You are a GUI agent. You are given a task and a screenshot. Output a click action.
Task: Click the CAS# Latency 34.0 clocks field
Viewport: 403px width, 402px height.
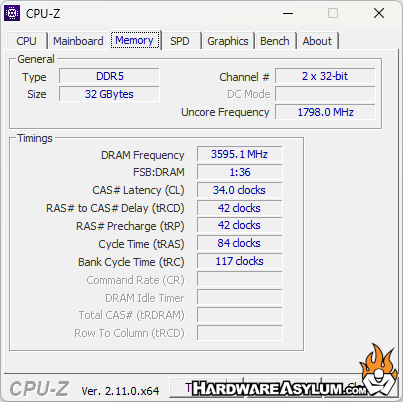tap(239, 190)
